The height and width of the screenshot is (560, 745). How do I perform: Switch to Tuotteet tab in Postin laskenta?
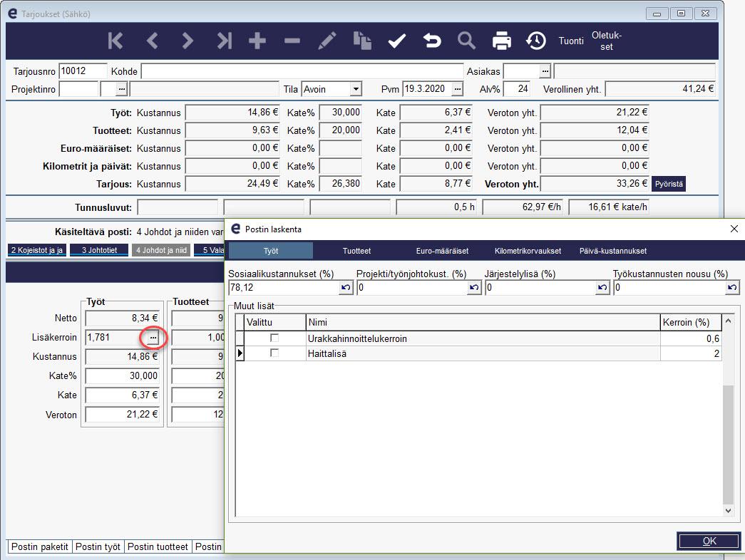pyautogui.click(x=357, y=251)
